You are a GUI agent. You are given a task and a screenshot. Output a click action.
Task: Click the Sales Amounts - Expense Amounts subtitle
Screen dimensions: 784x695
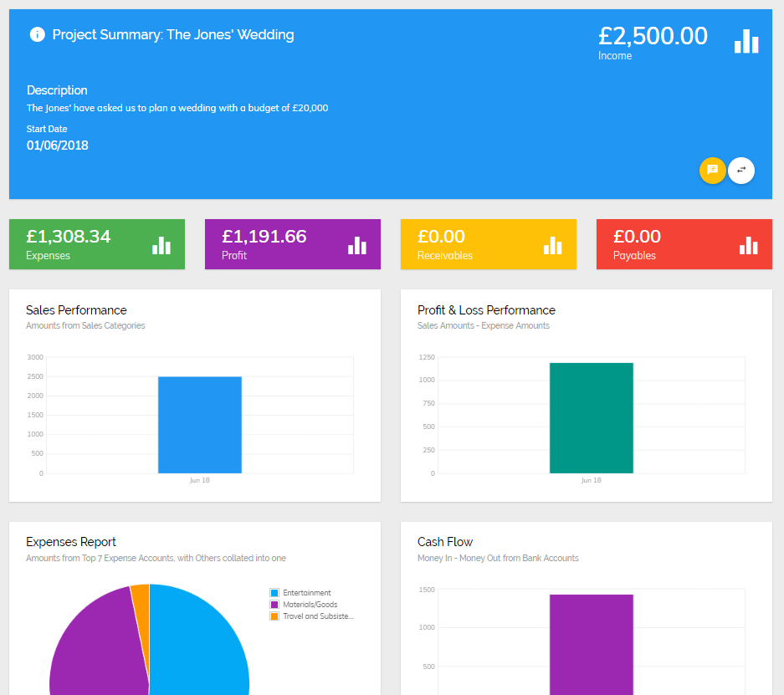point(484,326)
